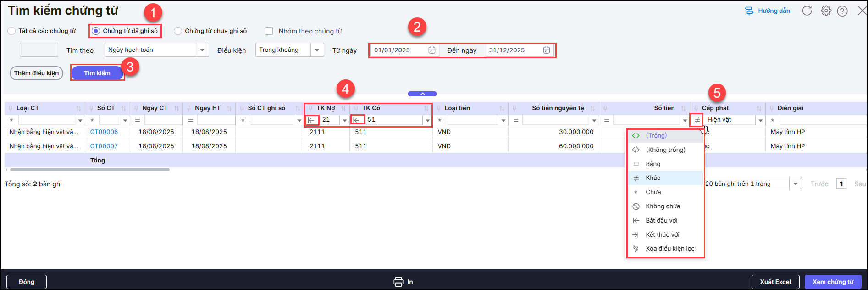This screenshot has width=868, height=290.
Task: Open the Từ ngày calendar picker icon
Action: pos(431,50)
